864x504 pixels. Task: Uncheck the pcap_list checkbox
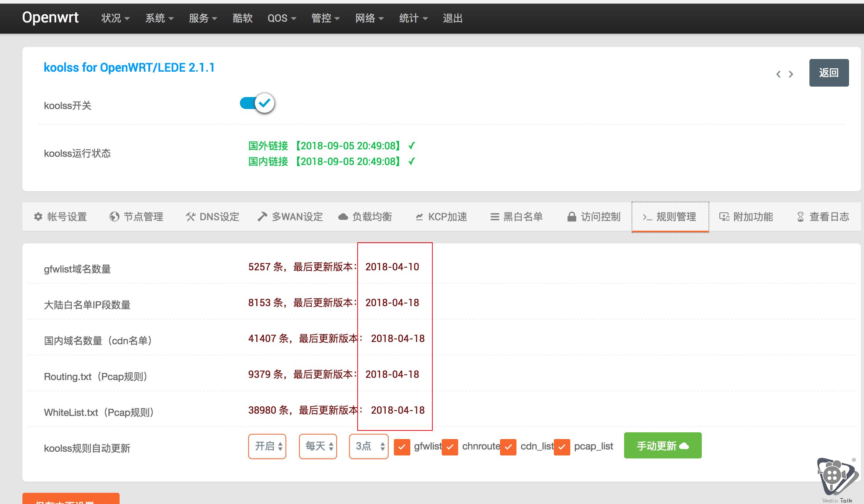(562, 447)
